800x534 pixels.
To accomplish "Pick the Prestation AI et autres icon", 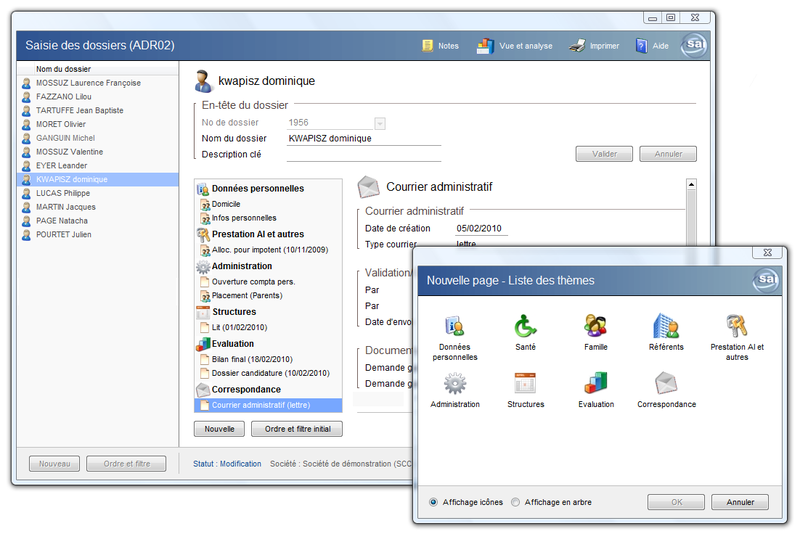I will tap(737, 327).
